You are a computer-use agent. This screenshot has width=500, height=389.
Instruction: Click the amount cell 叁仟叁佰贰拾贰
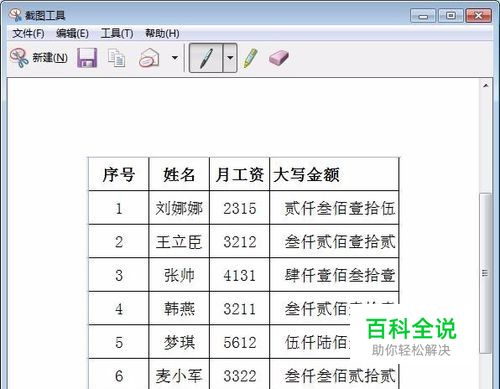334,375
